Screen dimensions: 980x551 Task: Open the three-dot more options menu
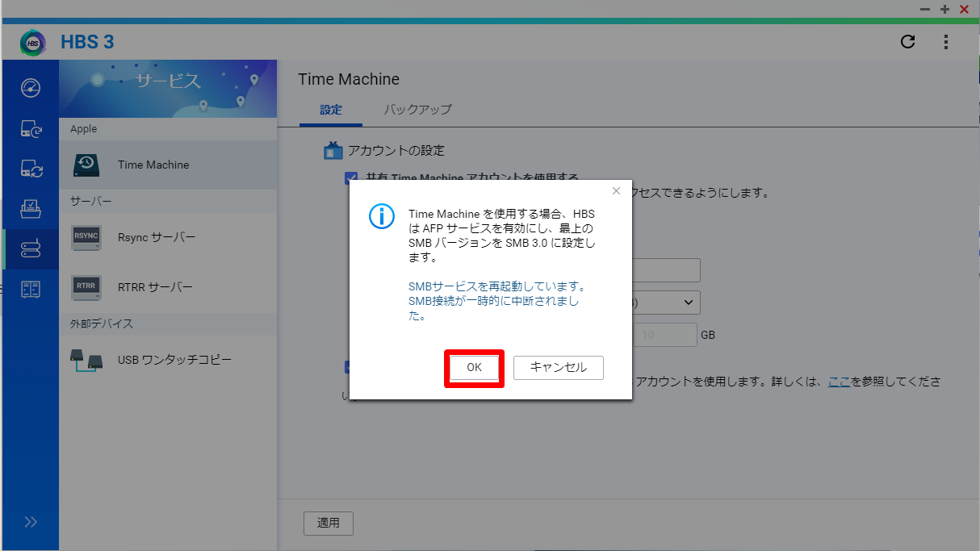coord(946,42)
